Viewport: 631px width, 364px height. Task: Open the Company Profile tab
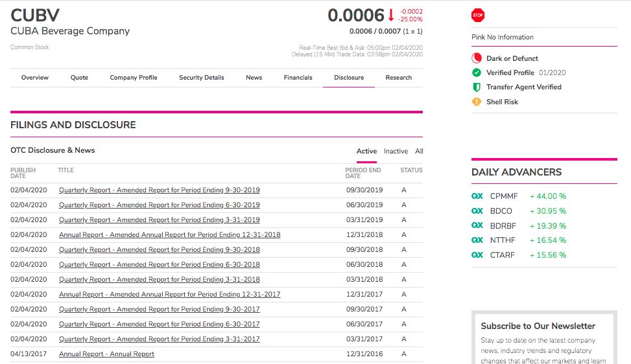[134, 78]
